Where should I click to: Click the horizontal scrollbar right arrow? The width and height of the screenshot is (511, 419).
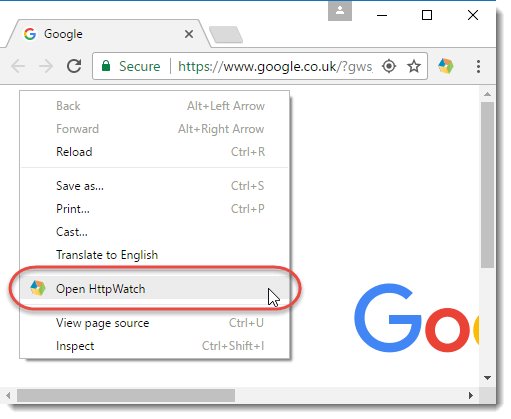pyautogui.click(x=471, y=395)
